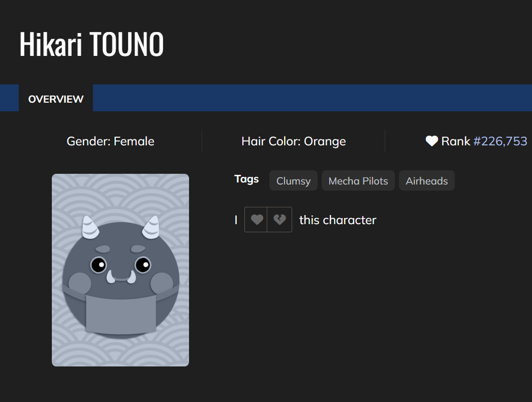Open the Overview tab
The height and width of the screenshot is (402, 532).
[x=56, y=99]
